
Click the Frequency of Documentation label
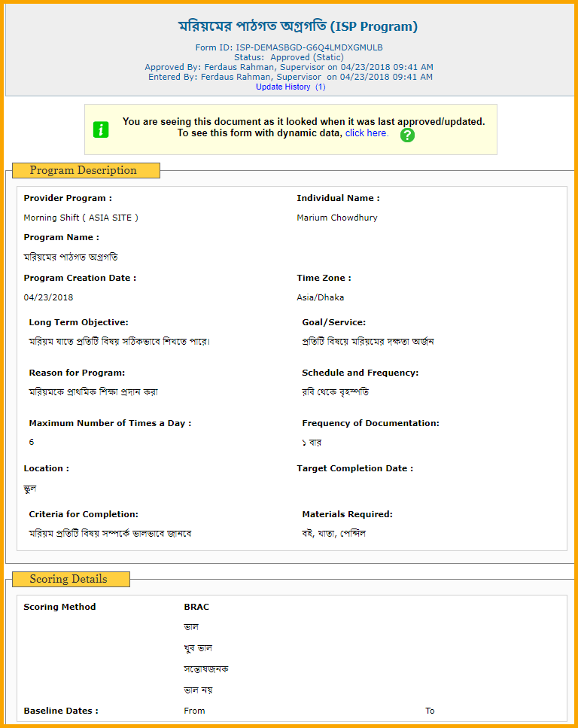[x=370, y=423]
